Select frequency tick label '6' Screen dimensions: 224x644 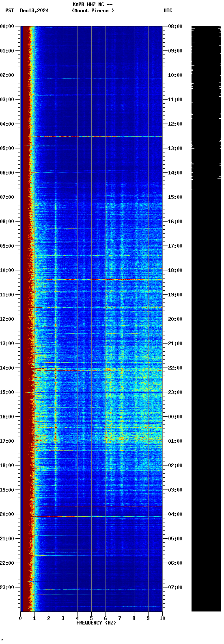106,618
